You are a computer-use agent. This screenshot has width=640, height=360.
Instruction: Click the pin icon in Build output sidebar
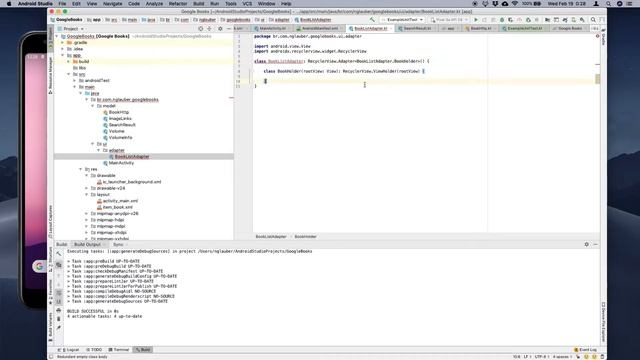[59, 327]
